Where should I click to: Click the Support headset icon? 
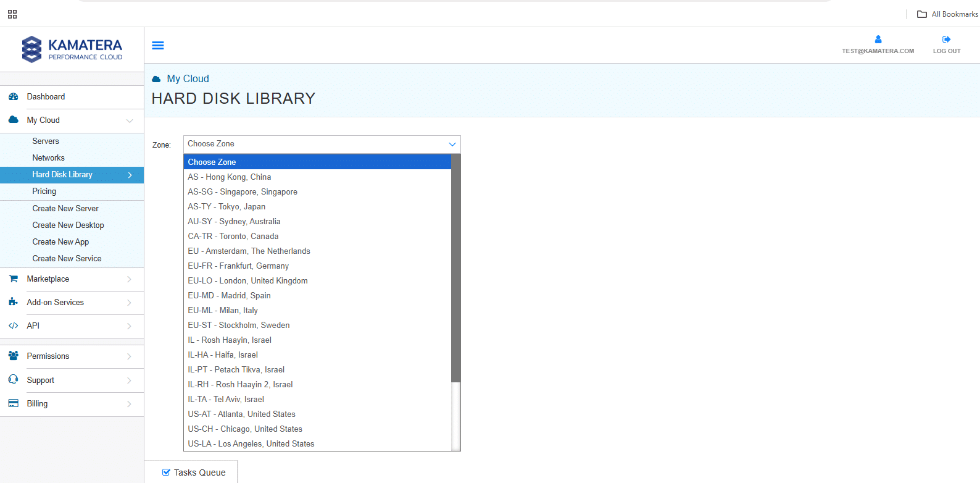point(14,380)
